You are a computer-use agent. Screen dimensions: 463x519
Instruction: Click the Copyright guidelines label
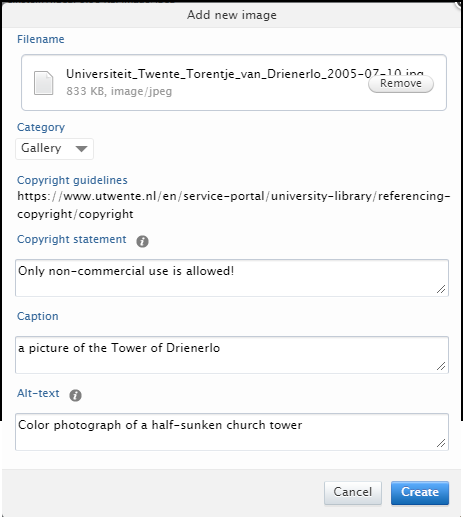(x=72, y=180)
